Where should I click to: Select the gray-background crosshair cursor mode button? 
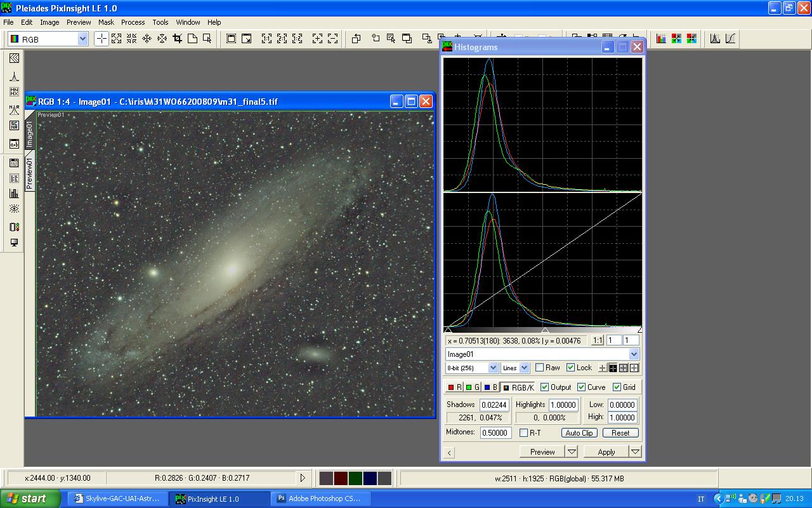[x=624, y=368]
